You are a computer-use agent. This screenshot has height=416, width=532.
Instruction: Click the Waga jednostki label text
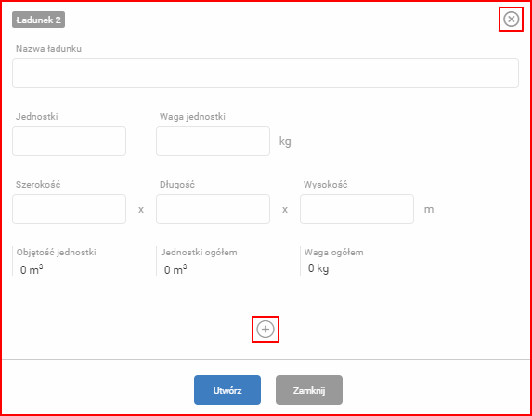pyautogui.click(x=192, y=117)
